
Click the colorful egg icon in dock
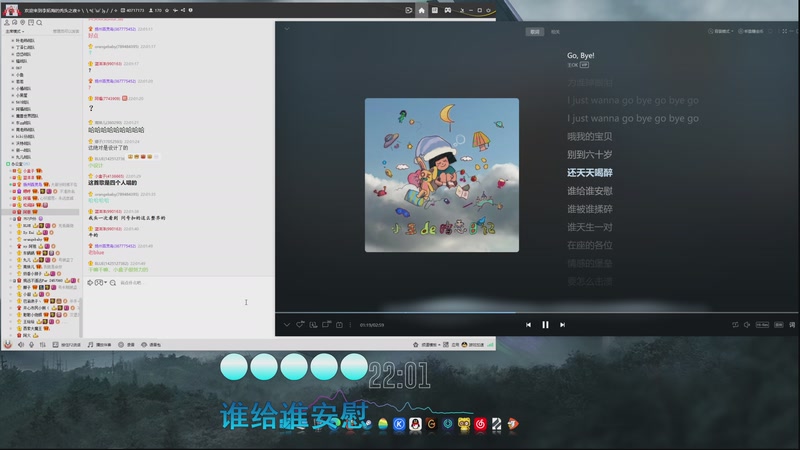click(x=383, y=424)
